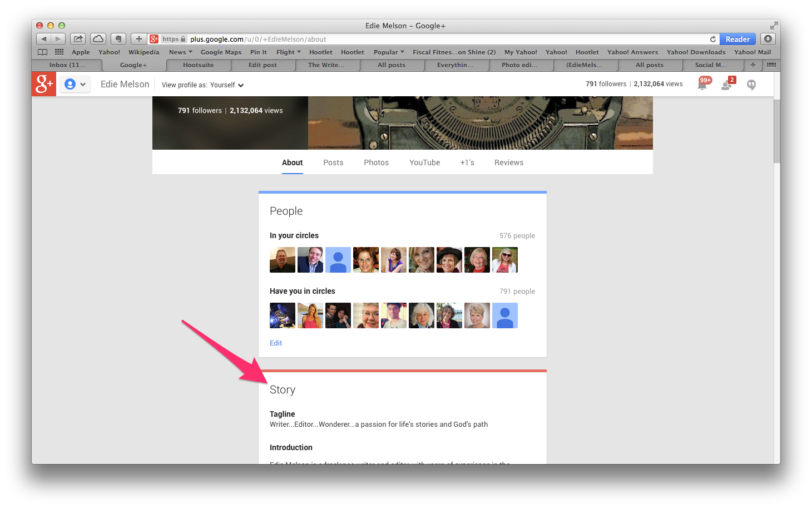Open Hangouts quote bubble icon
The image size is (812, 508).
751,85
